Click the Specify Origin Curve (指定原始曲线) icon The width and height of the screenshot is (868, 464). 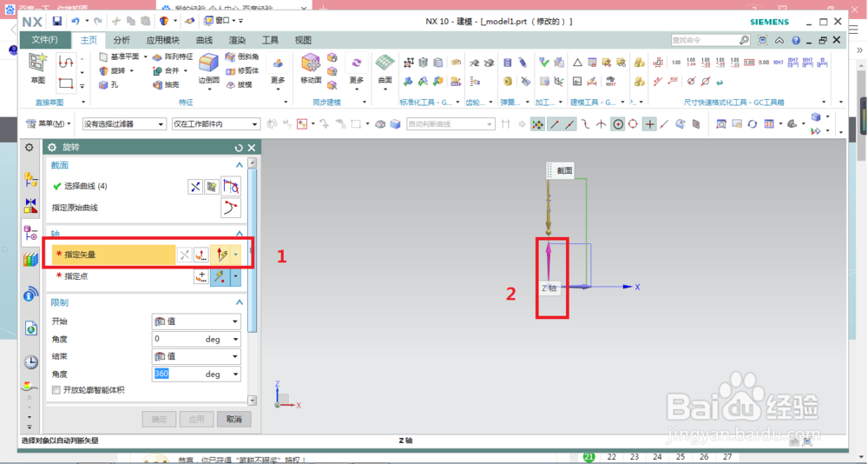point(231,208)
